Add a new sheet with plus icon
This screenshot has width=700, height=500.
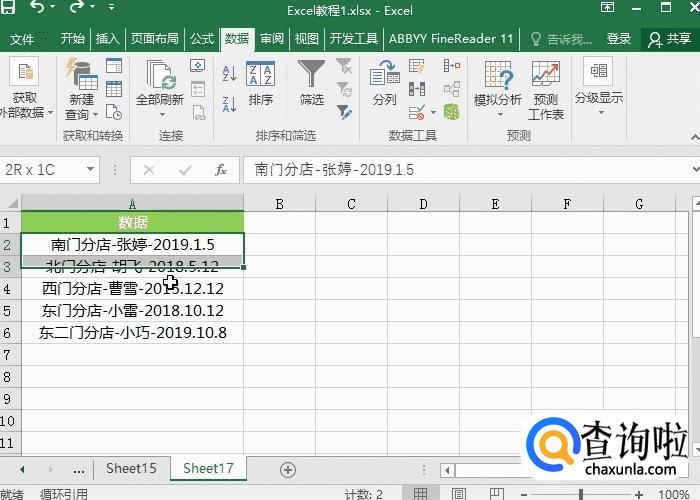click(x=288, y=469)
